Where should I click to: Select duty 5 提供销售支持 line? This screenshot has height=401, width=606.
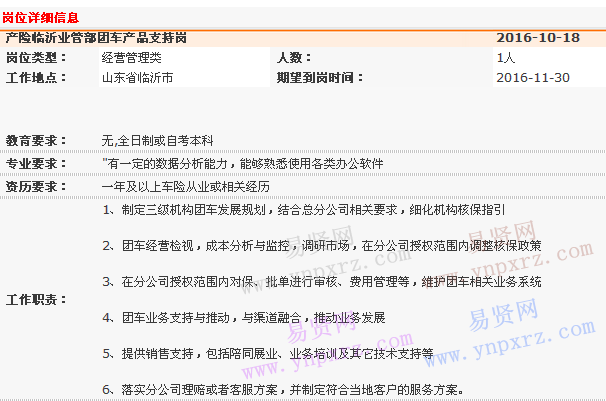268,353
